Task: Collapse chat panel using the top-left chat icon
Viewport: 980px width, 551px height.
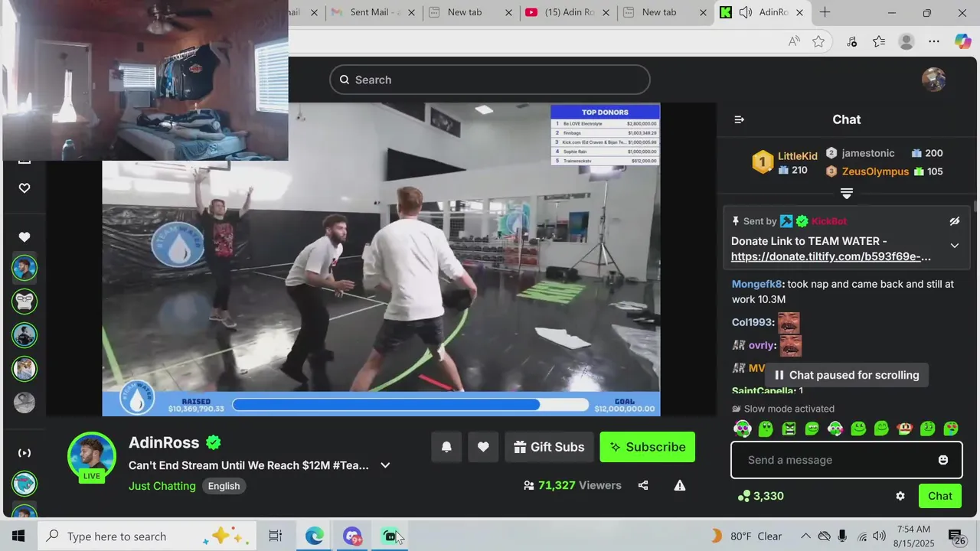Action: [x=739, y=119]
